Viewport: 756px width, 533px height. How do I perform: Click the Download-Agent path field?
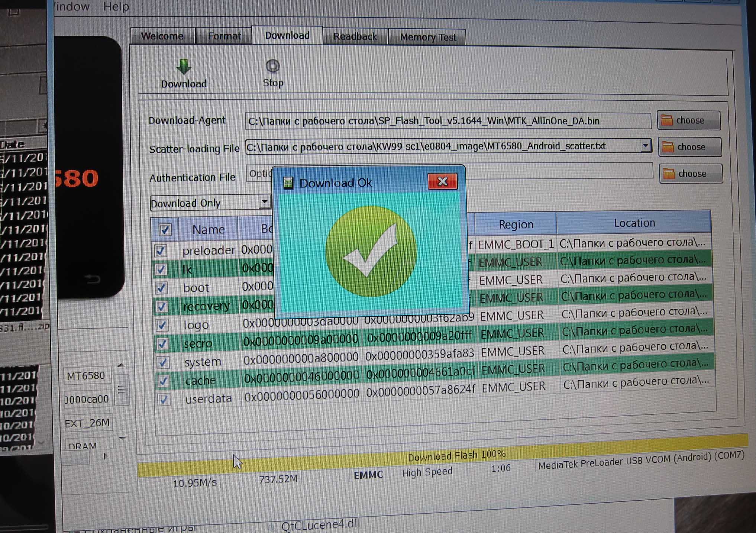point(448,121)
